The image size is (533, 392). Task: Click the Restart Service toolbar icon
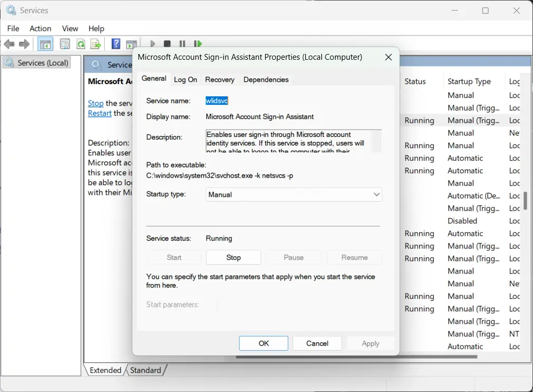(x=198, y=44)
